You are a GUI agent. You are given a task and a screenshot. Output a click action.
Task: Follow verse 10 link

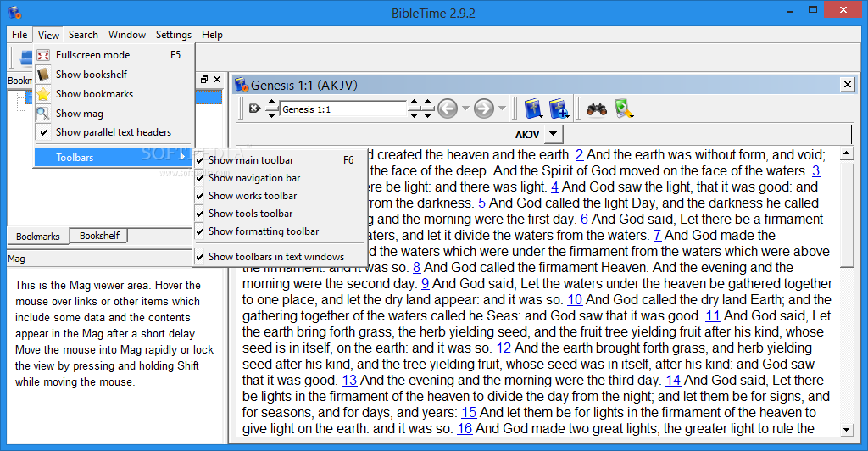575,300
